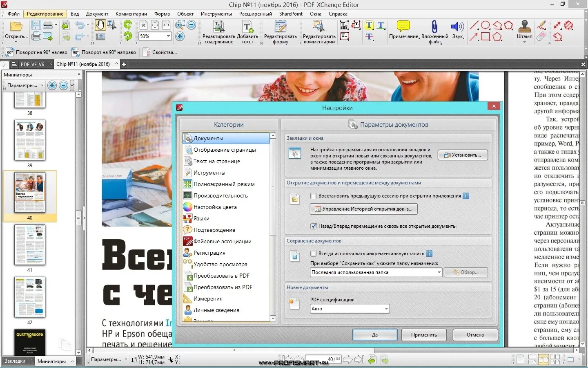Select Отображение страницы category
Viewport: 588px width, 368px height.
[226, 150]
